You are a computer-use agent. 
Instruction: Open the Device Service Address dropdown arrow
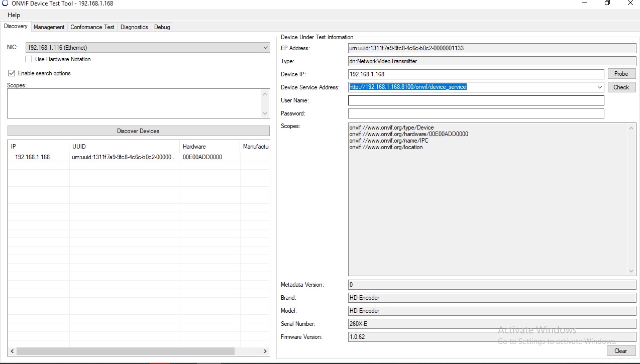[x=600, y=87]
